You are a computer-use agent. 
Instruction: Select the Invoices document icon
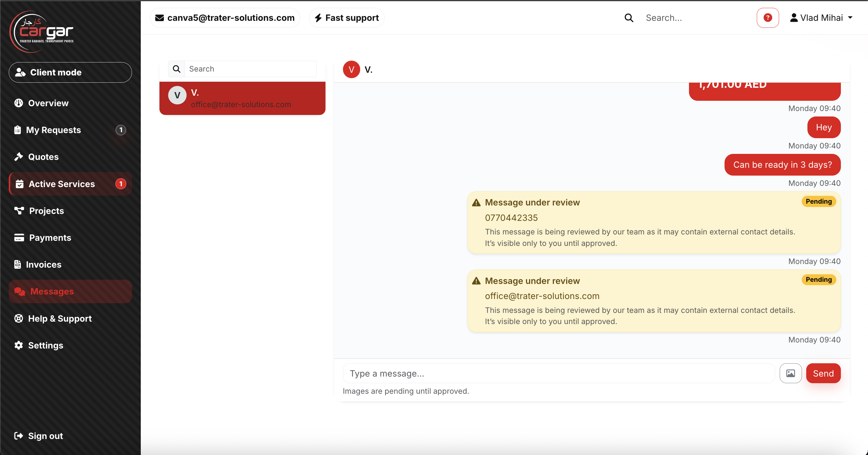click(18, 264)
